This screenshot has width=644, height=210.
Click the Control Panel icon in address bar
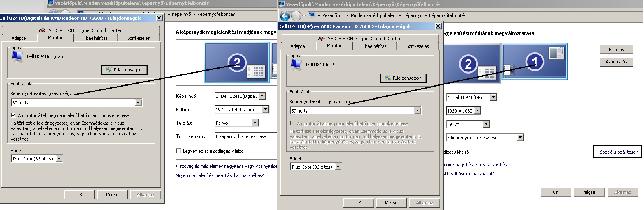(311, 15)
